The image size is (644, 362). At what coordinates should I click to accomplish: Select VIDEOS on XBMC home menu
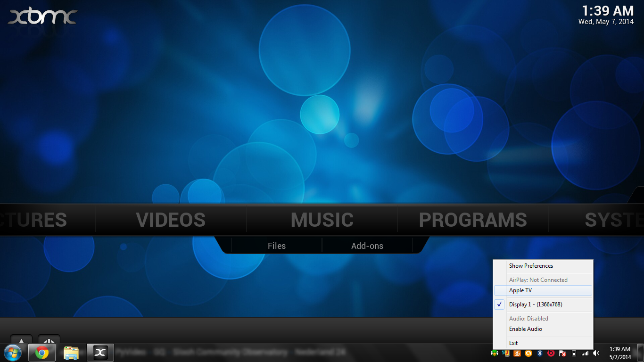tap(171, 220)
